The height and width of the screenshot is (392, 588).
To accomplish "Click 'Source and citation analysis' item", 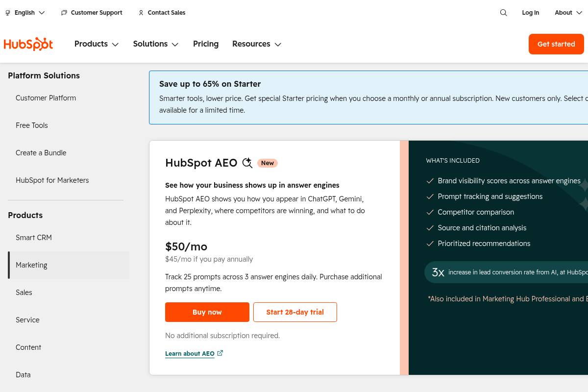I will coord(482,228).
